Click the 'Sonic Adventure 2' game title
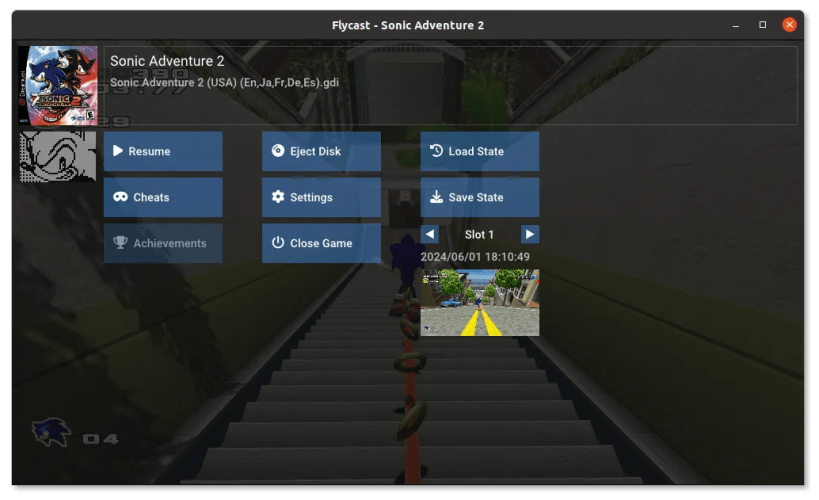Screen dimensions: 819x500 click(x=167, y=61)
